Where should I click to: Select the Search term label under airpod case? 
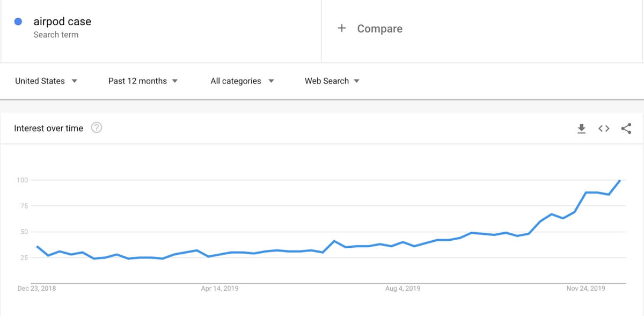(56, 35)
